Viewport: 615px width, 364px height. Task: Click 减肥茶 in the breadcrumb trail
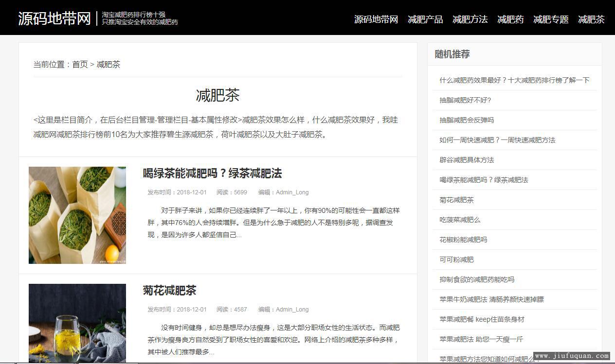tap(109, 64)
